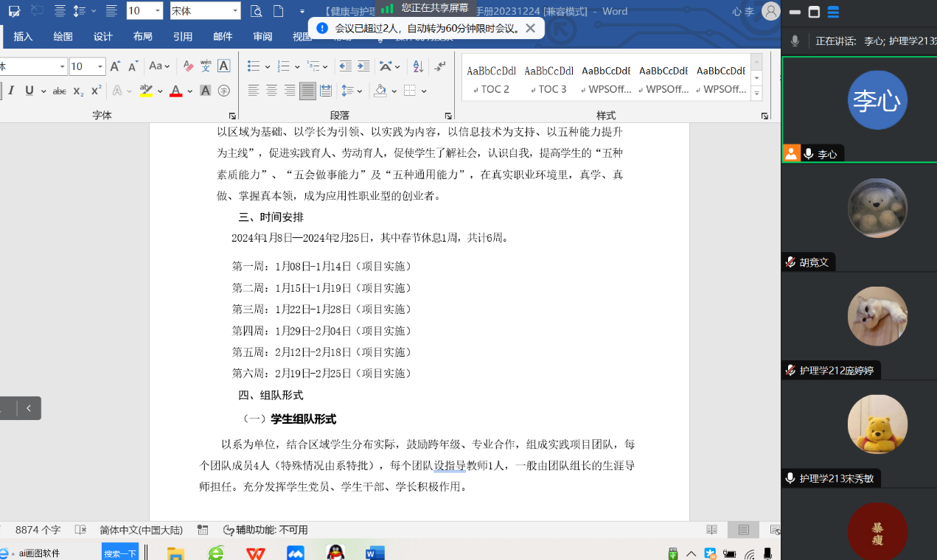Clear all formatting with eraser icon
Viewport: 937px width, 560px height.
[188, 66]
